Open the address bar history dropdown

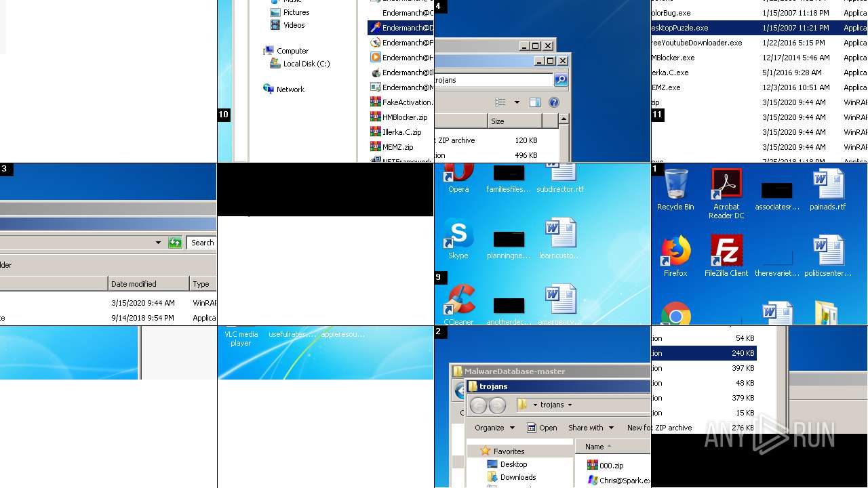158,243
